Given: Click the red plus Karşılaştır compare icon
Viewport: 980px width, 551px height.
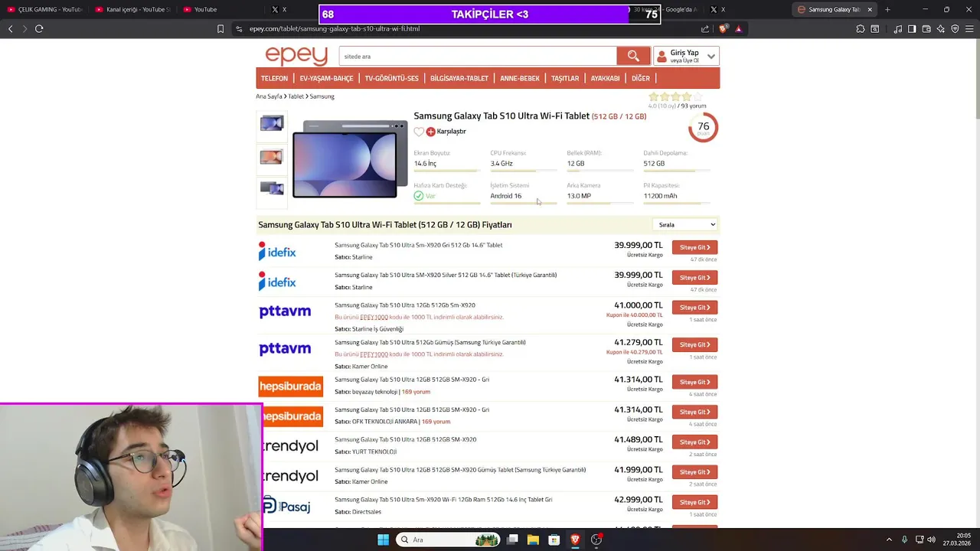Looking at the screenshot, I should 430,132.
